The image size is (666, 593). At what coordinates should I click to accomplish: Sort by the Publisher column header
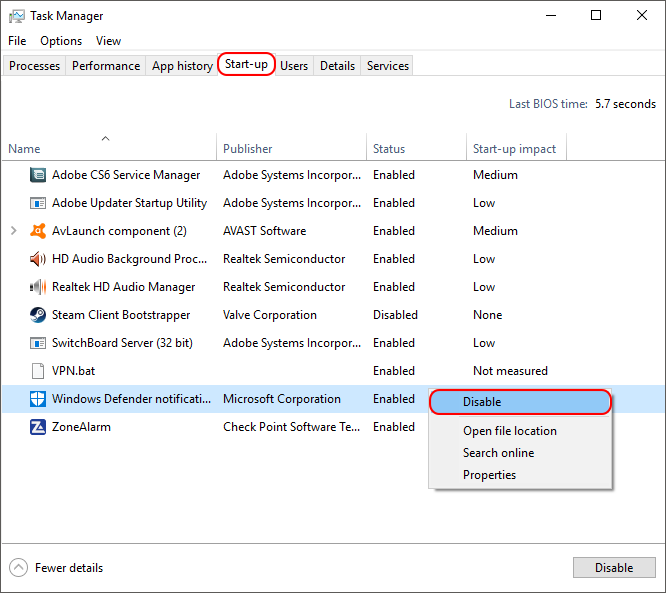291,147
